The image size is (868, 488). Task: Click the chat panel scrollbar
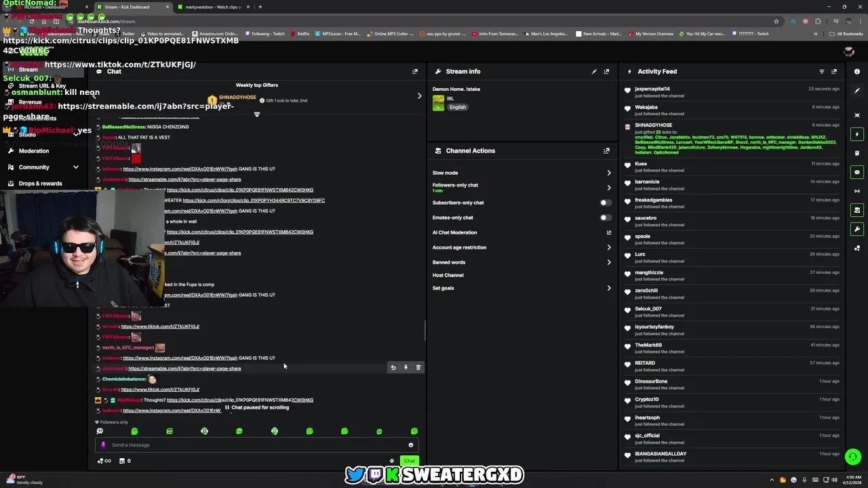click(425, 331)
